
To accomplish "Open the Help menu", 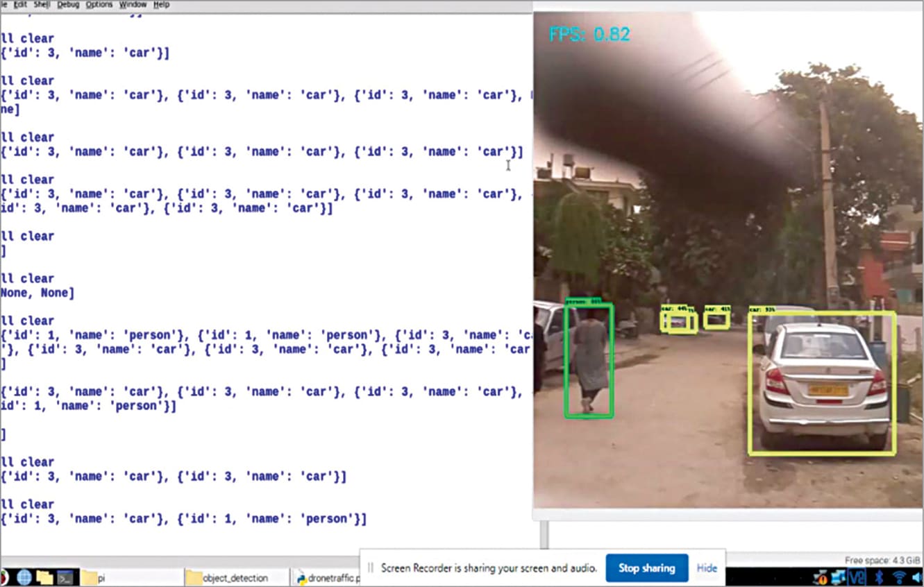I will tap(161, 4).
